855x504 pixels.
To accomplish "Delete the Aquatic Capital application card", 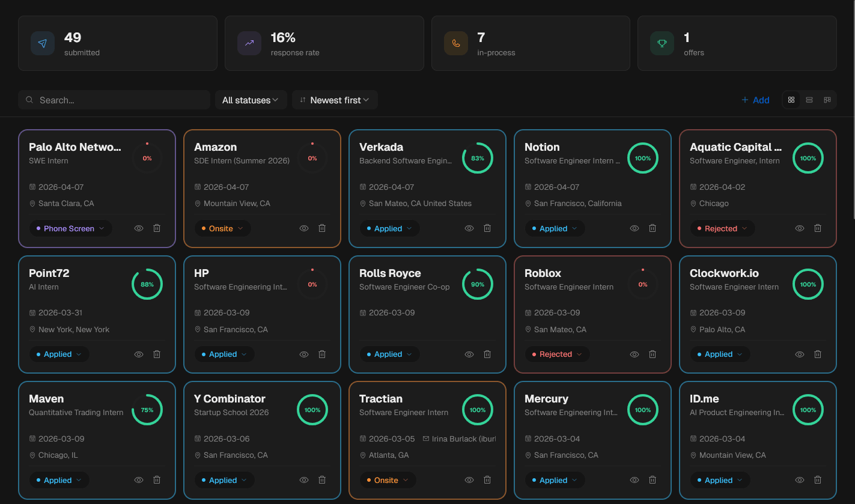I will coord(818,228).
